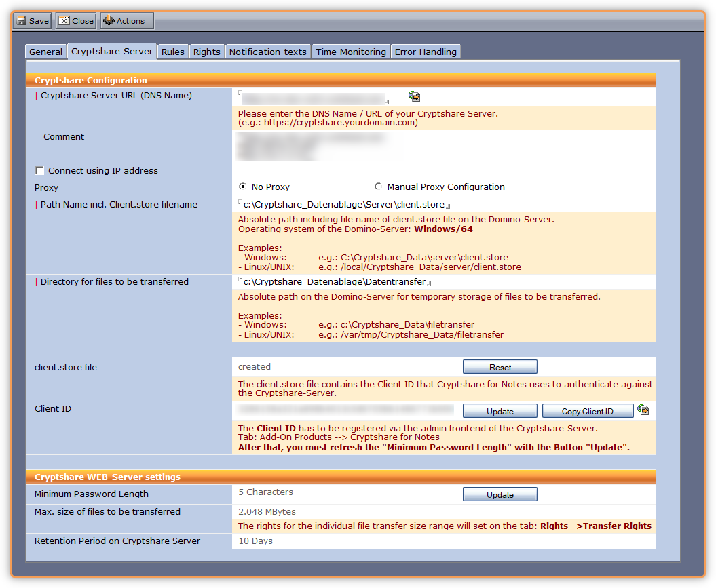The image size is (716, 588).
Task: Click 'Max. size of files to be transferred' label
Action: 107,512
